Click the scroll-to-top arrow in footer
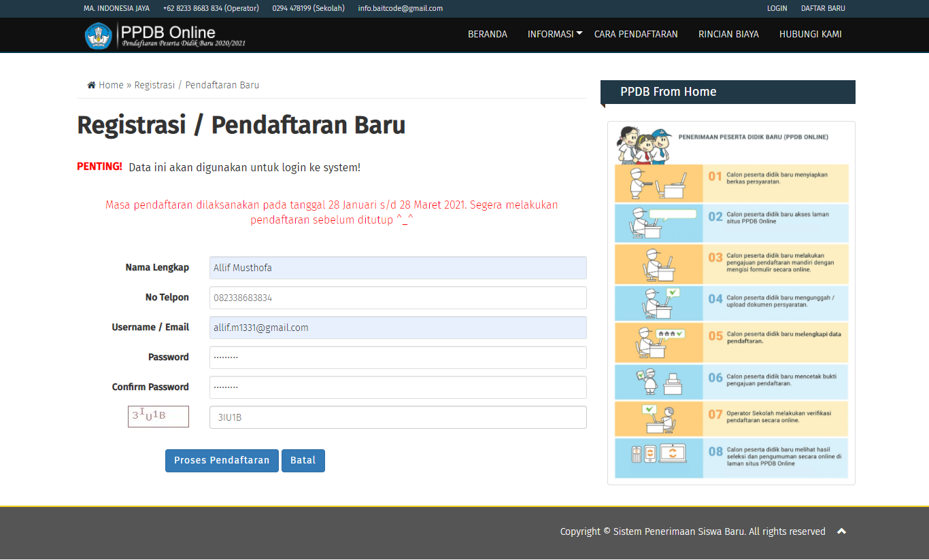Image resolution: width=929 pixels, height=560 pixels. 841,531
